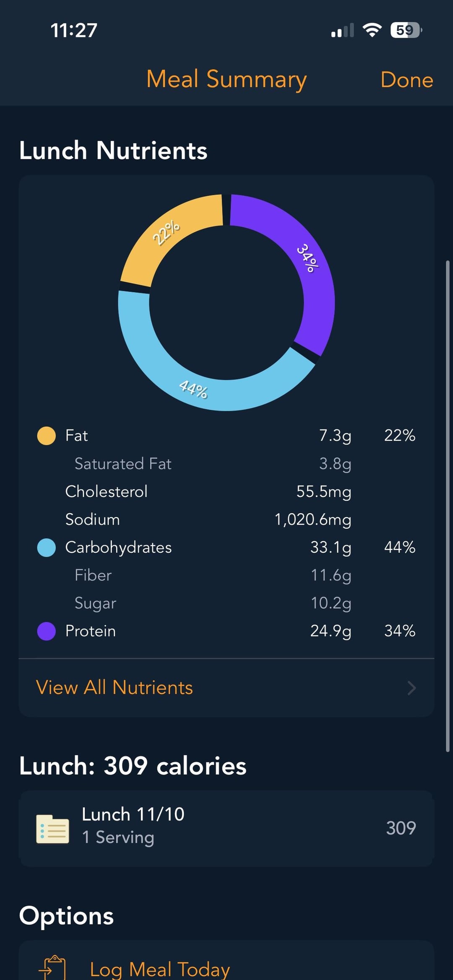Tap the 309 calorie value for Lunch 11/10

(x=401, y=828)
